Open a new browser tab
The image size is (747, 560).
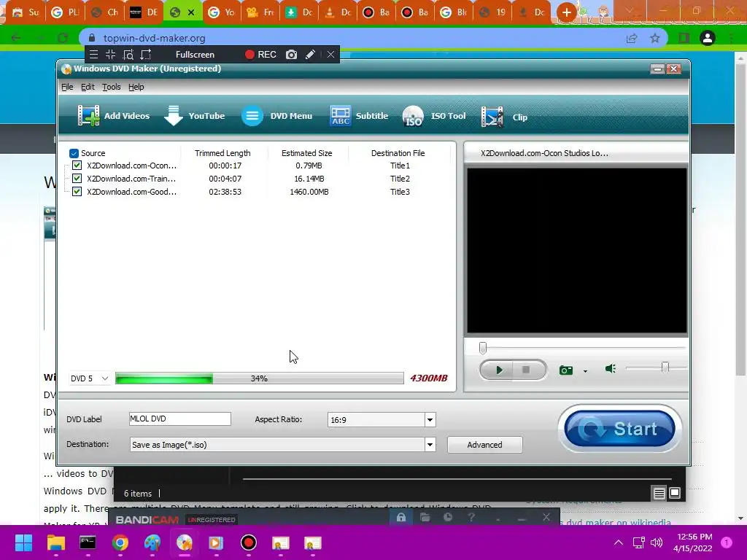(x=566, y=12)
